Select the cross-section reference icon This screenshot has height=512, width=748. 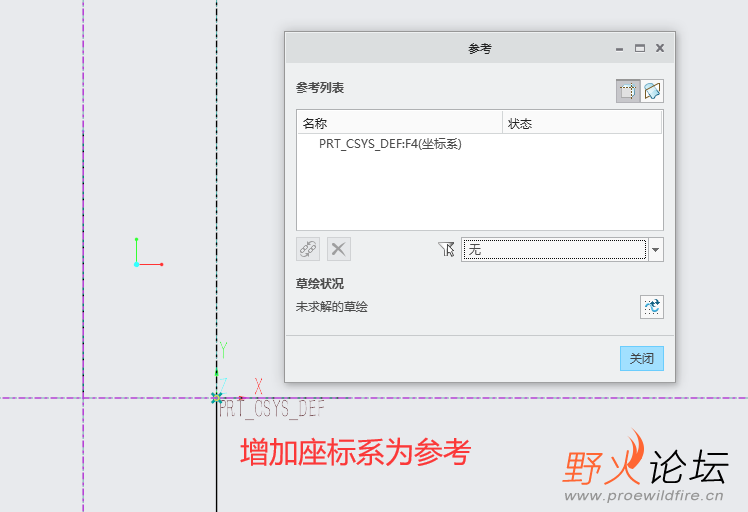coord(652,91)
